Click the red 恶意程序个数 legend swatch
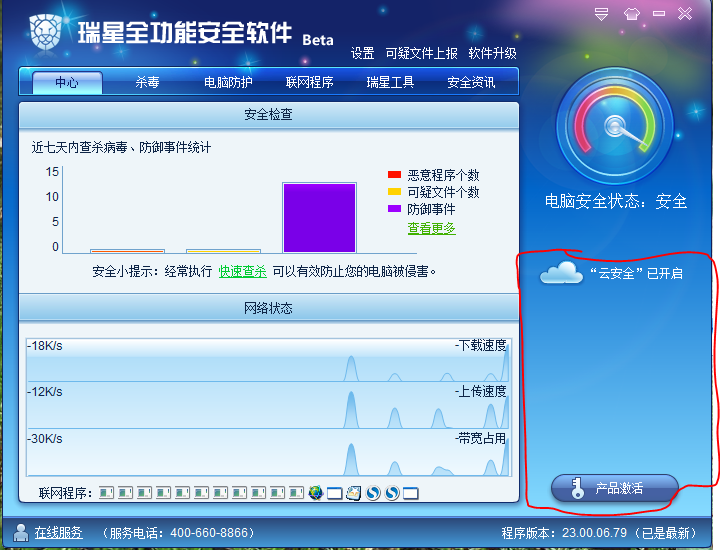 (394, 174)
